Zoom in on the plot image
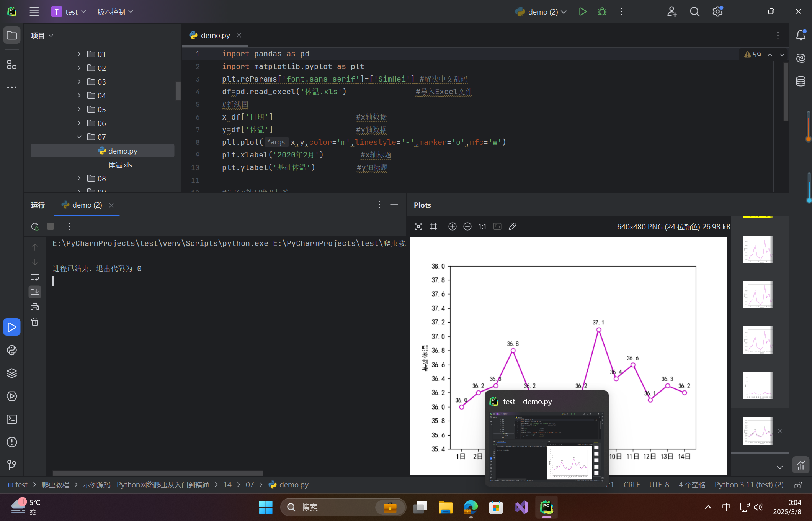The height and width of the screenshot is (521, 812). (x=452, y=226)
